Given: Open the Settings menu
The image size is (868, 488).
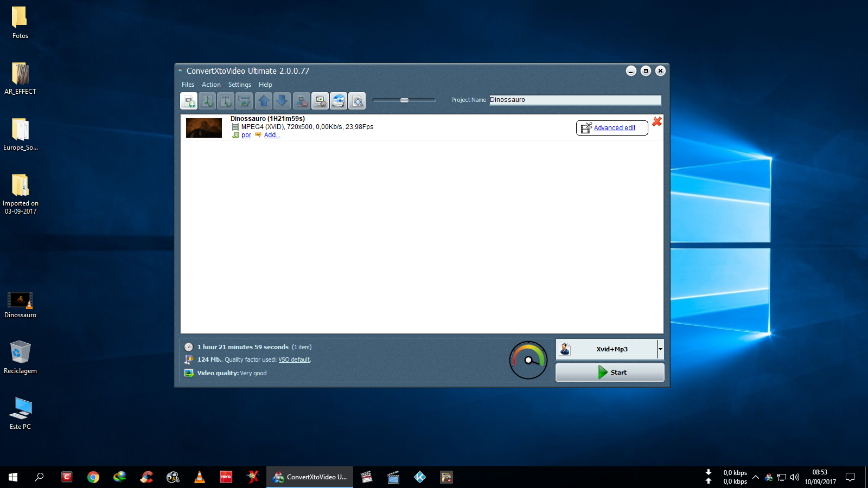Looking at the screenshot, I should point(239,85).
